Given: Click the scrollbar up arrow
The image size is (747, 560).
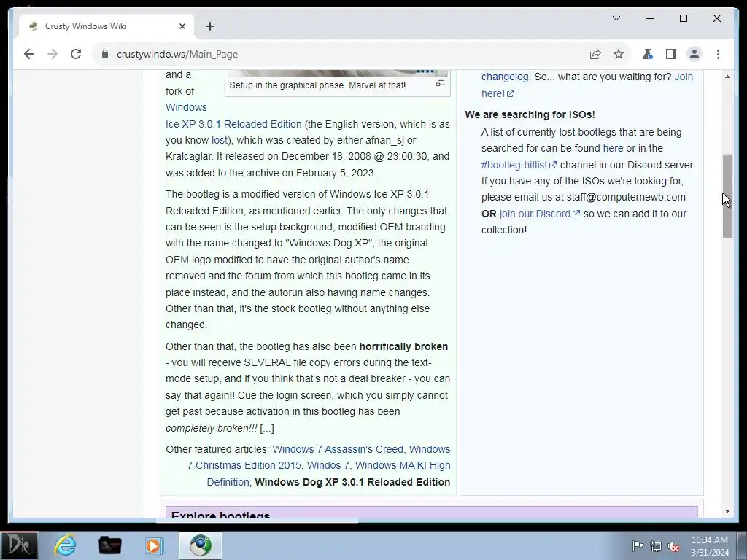Looking at the screenshot, I should pyautogui.click(x=727, y=77).
